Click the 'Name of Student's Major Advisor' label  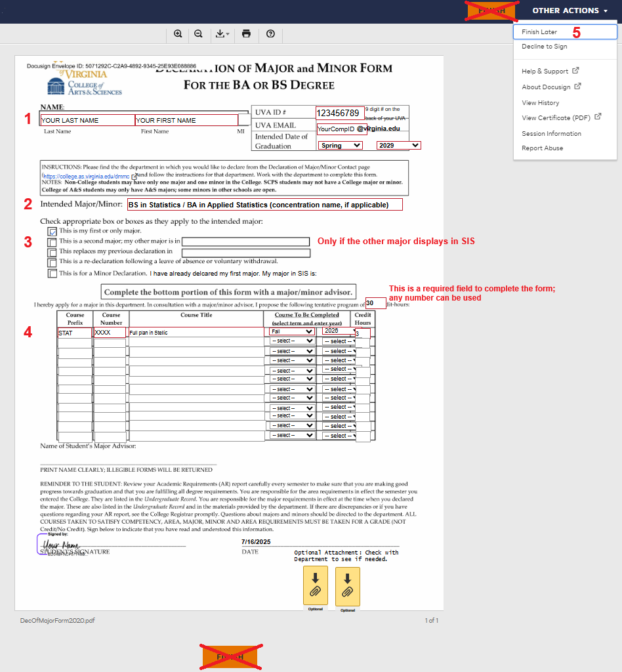[x=88, y=446]
